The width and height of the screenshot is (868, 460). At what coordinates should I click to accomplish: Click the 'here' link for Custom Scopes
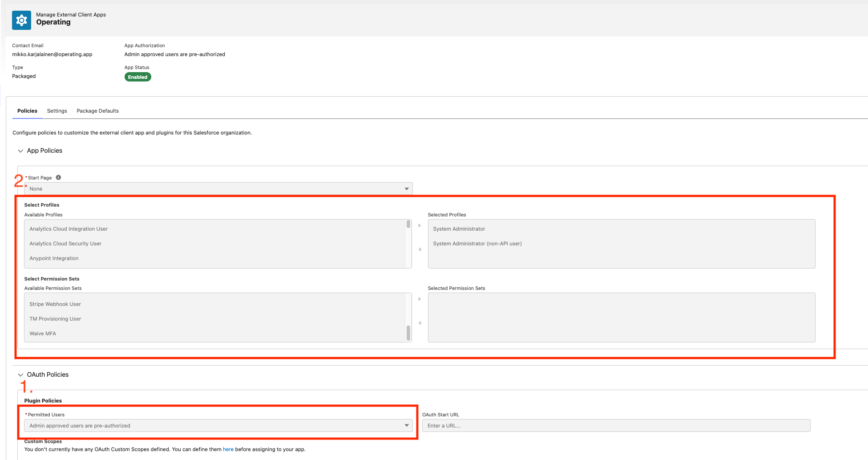tap(228, 449)
